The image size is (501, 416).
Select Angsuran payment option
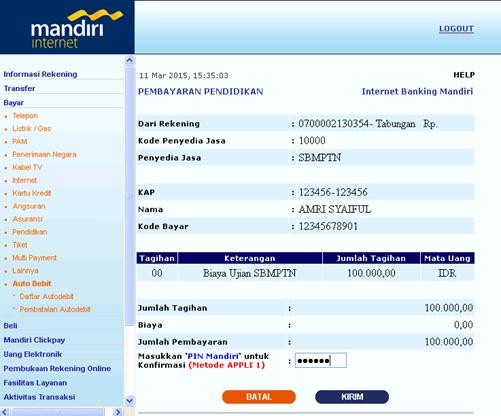click(x=29, y=206)
